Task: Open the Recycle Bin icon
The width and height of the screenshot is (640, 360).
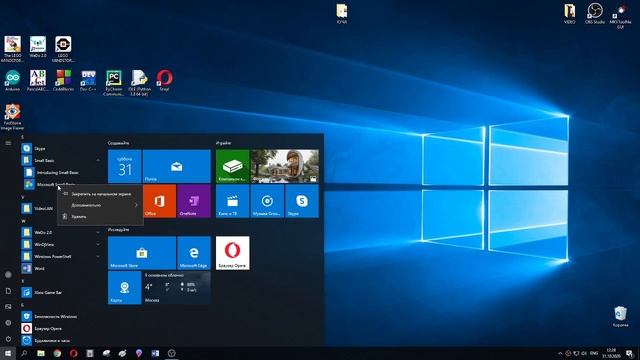Action: [620, 316]
